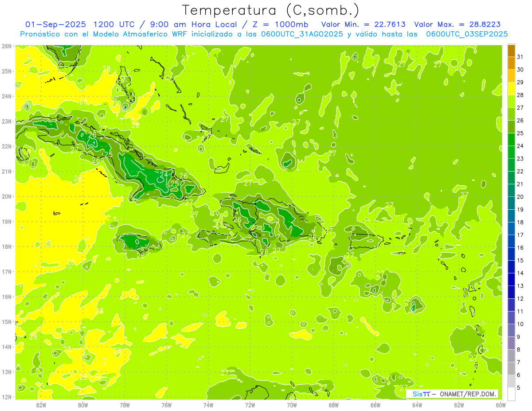Select the "Z = 1000mb" level text
The width and height of the screenshot is (532, 411).
coord(281,24)
